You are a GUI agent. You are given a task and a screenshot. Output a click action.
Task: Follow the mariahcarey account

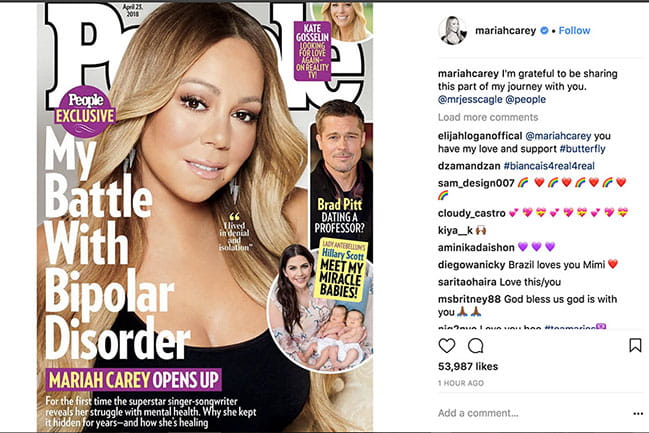[x=574, y=30]
